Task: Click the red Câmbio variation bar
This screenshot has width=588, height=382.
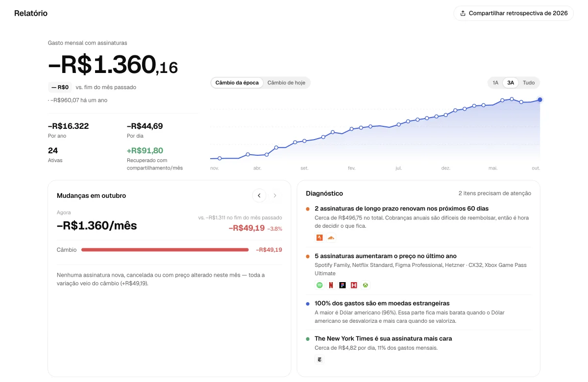Action: tap(165, 250)
